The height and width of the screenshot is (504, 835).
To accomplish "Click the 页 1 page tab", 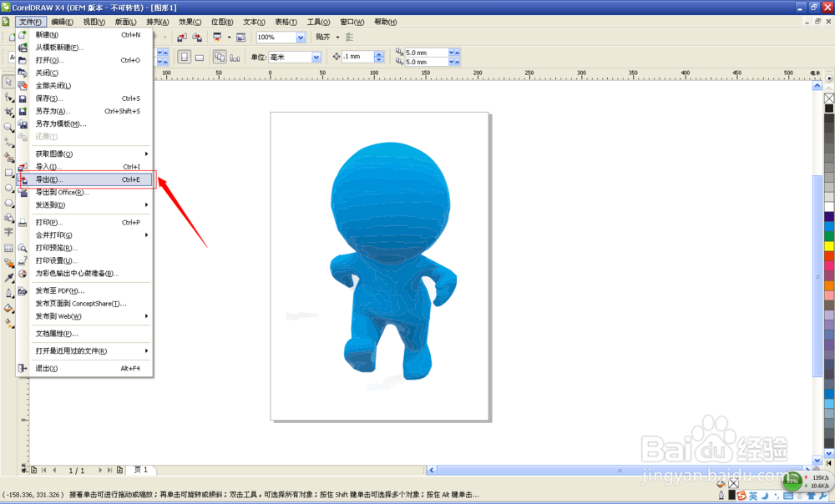I will [141, 470].
